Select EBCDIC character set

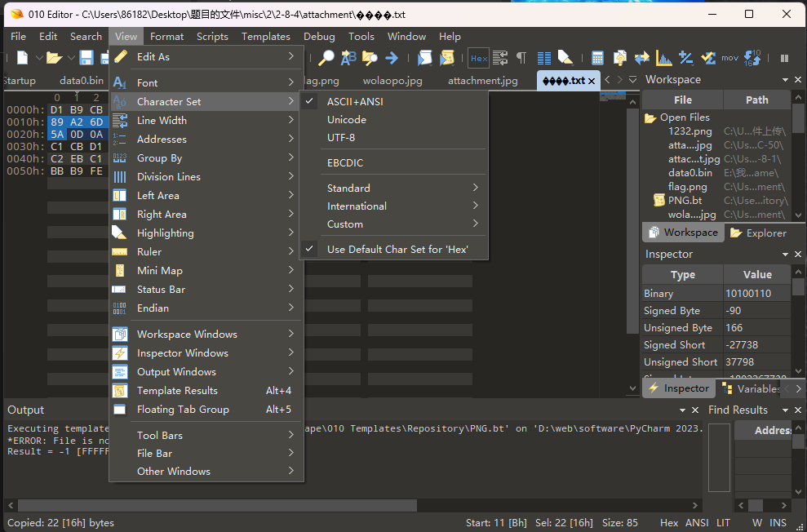point(394,162)
